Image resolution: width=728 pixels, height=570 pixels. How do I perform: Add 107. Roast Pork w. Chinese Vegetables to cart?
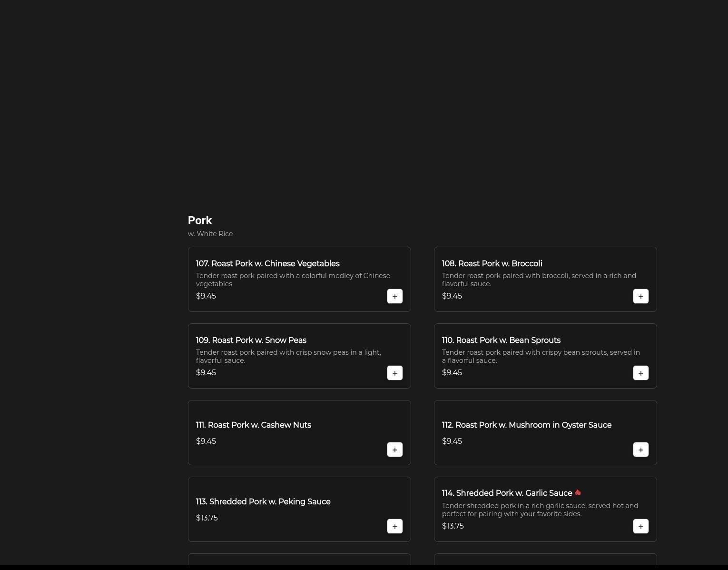coord(395,296)
